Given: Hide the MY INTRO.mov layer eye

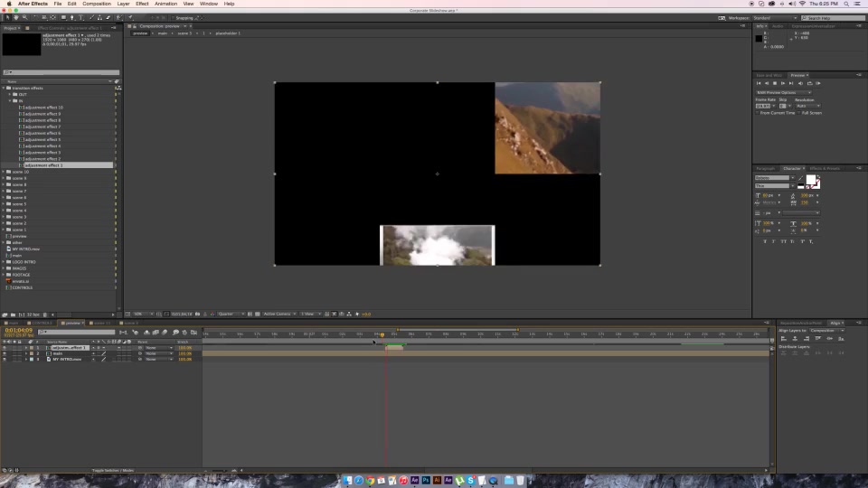Looking at the screenshot, I should point(5,359).
